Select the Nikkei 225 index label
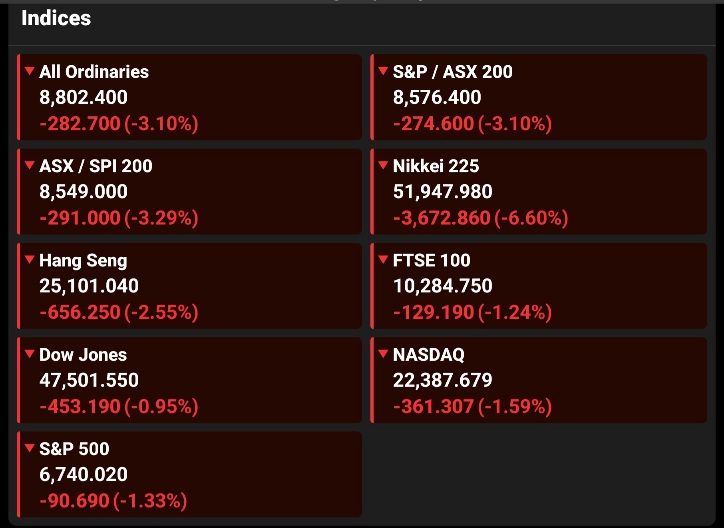724x528 pixels. pos(436,166)
